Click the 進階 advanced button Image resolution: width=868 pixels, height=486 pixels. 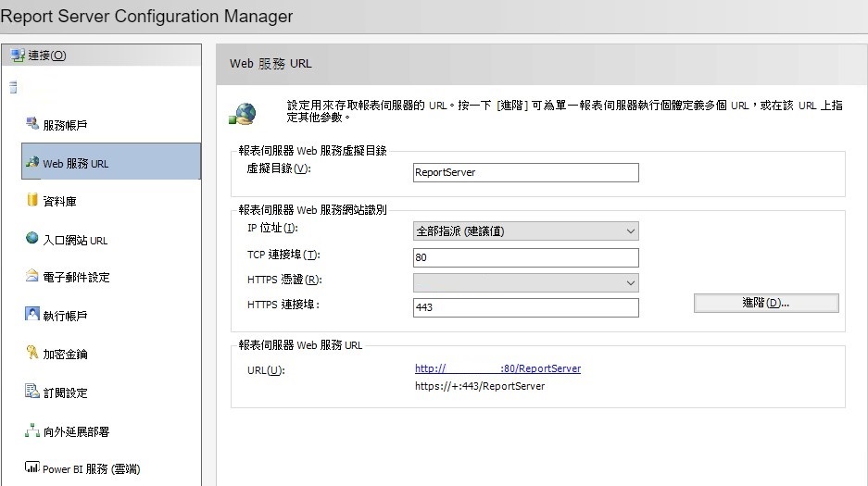point(765,303)
